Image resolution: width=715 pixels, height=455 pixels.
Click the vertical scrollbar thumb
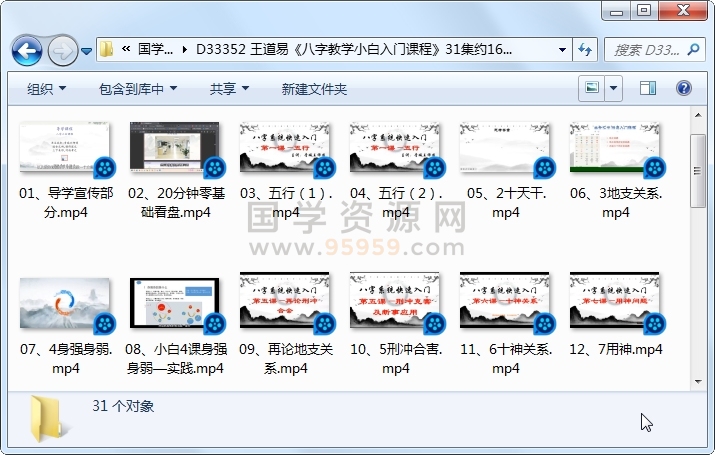click(698, 171)
